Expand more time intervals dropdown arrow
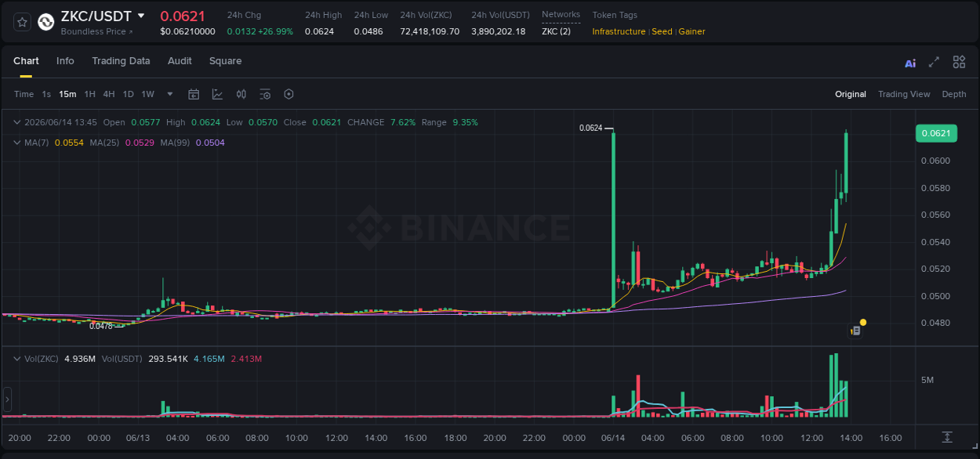Image resolution: width=980 pixels, height=459 pixels. (x=170, y=94)
